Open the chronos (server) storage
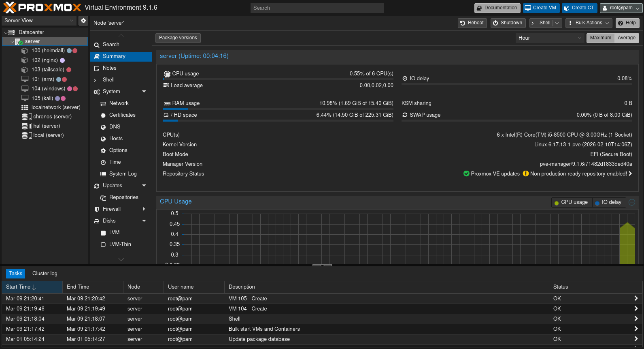 pyautogui.click(x=52, y=117)
